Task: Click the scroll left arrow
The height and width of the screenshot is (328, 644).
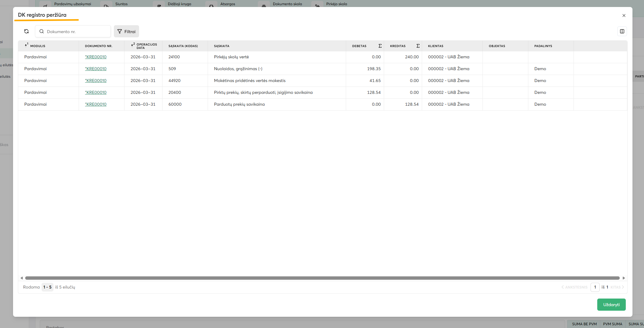Action: pyautogui.click(x=22, y=278)
